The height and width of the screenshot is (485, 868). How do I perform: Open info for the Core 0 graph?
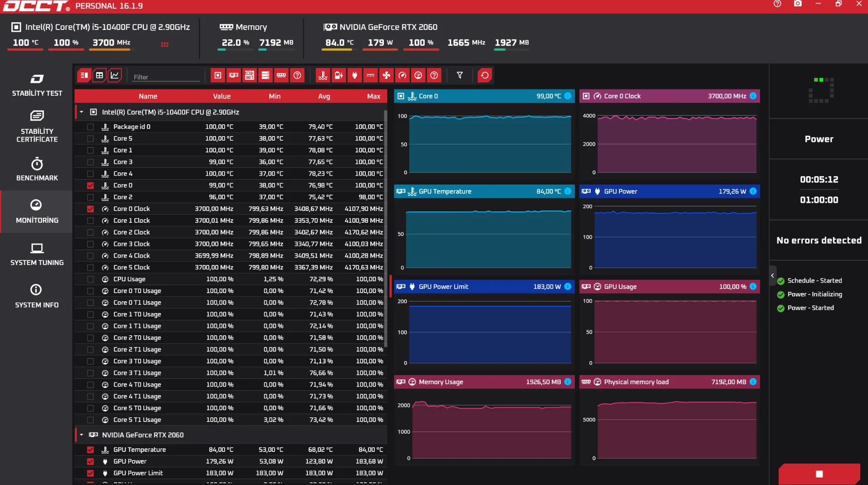click(x=568, y=96)
